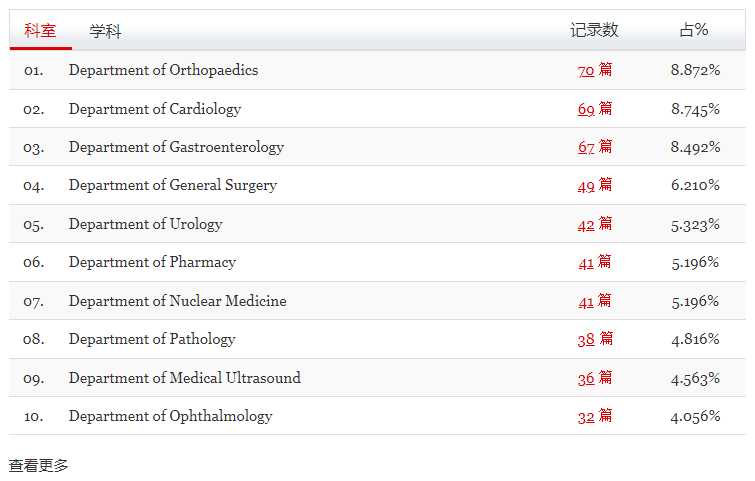Open the 67 篇 Gastroenterology records link
The image size is (755, 481).
click(595, 147)
